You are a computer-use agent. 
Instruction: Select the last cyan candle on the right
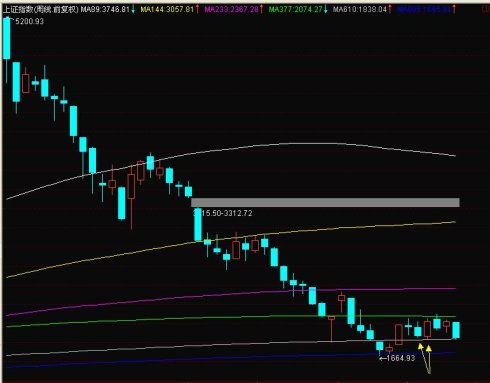456,330
